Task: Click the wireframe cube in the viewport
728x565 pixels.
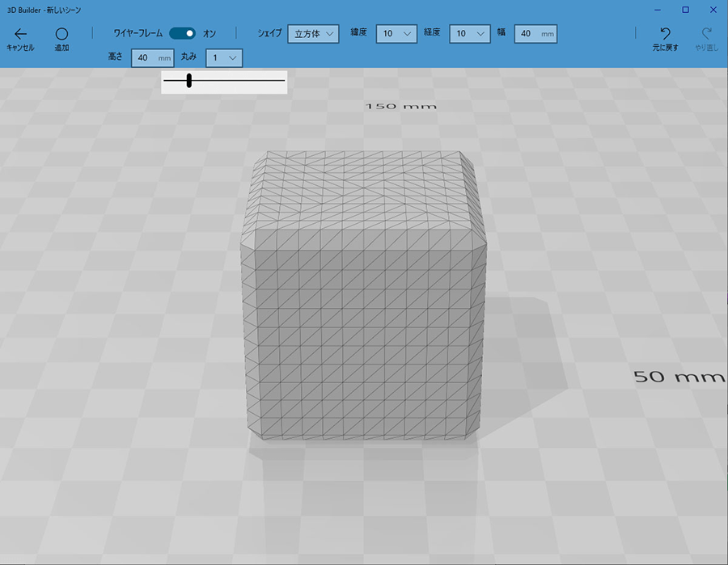Action: [363, 296]
